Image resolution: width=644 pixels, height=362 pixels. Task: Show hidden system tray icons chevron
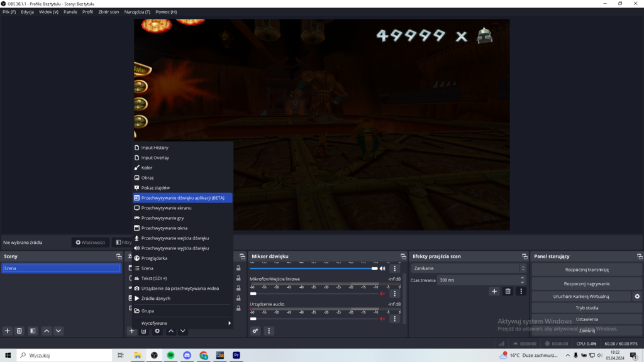coord(568,356)
